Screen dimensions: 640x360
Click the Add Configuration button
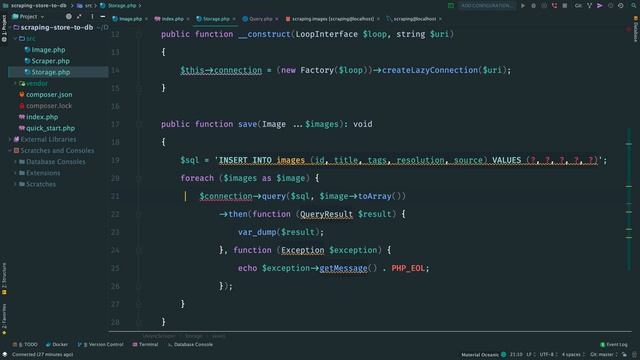(486, 6)
